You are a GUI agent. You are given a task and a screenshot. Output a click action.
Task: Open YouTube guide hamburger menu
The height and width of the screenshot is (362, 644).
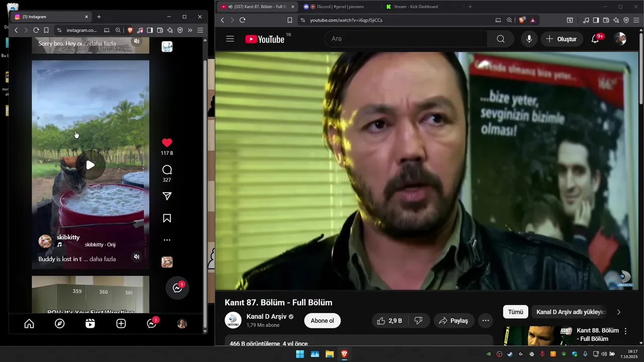pyautogui.click(x=230, y=39)
